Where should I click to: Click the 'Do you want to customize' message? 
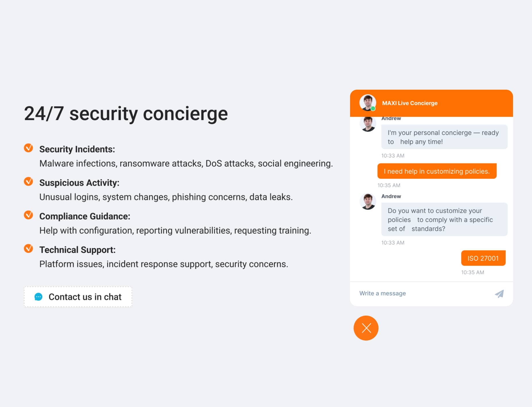[444, 219]
